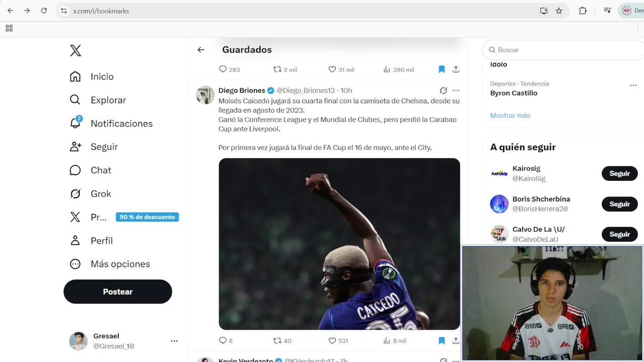Viewport: 644px width, 362px height.
Task: Open the Explorar section
Action: click(x=98, y=100)
